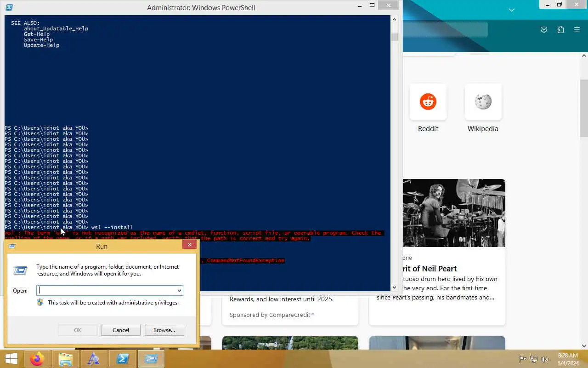Open the Firefox extensions puzzle icon
The width and height of the screenshot is (588, 368).
point(560,29)
